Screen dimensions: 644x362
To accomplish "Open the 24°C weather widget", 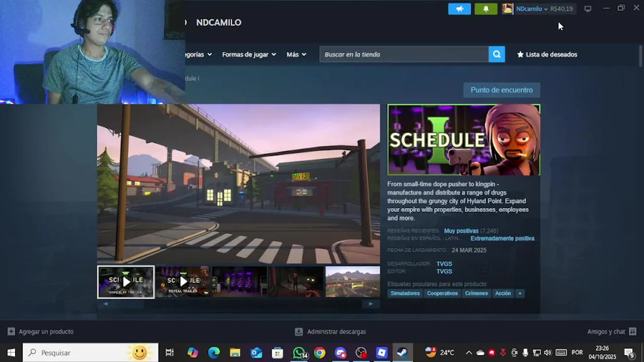I will tap(440, 352).
